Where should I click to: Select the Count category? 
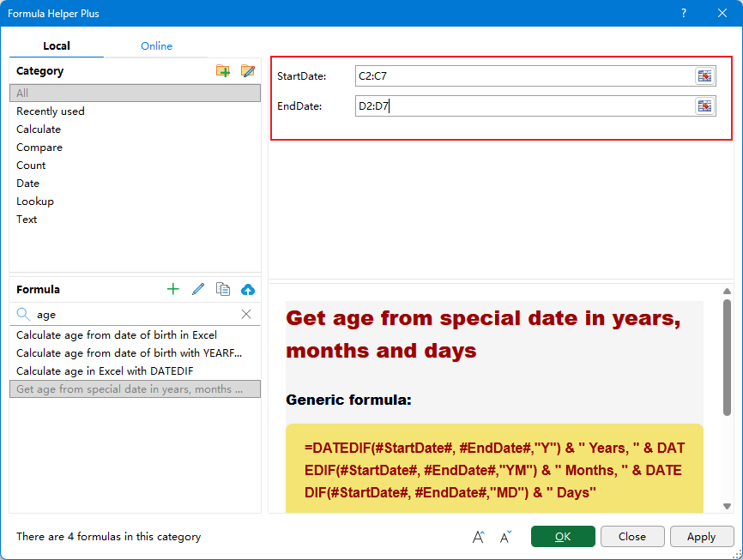coord(135,166)
